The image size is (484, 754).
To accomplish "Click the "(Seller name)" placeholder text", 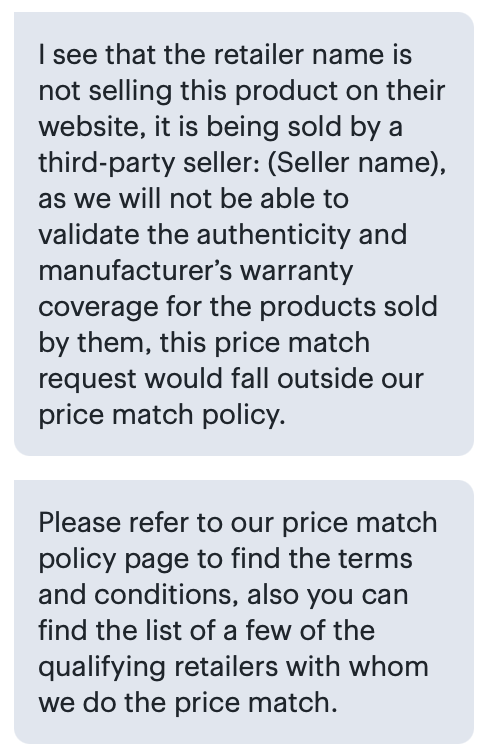I will click(x=356, y=163).
